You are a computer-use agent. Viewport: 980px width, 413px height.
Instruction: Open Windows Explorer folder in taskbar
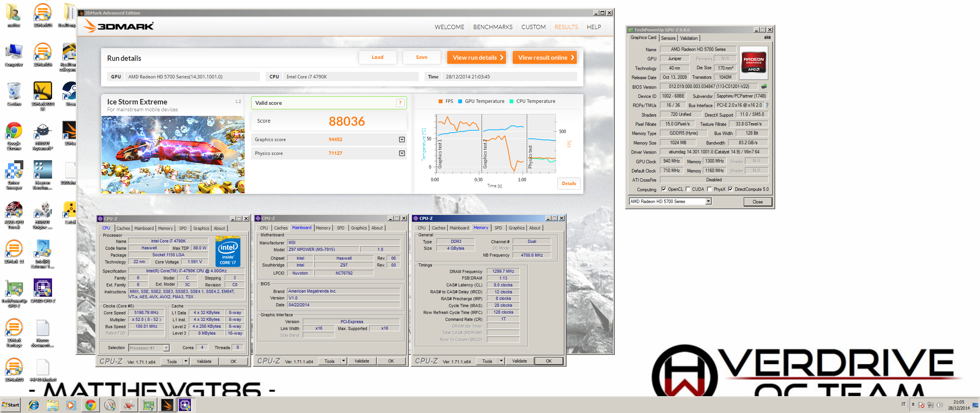tap(52, 405)
